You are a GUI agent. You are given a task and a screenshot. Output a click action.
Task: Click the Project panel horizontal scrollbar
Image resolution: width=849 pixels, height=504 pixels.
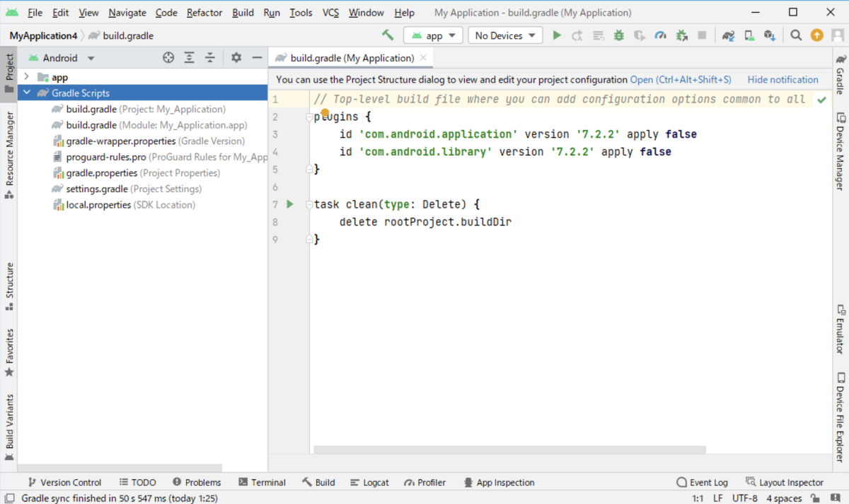(x=120, y=468)
